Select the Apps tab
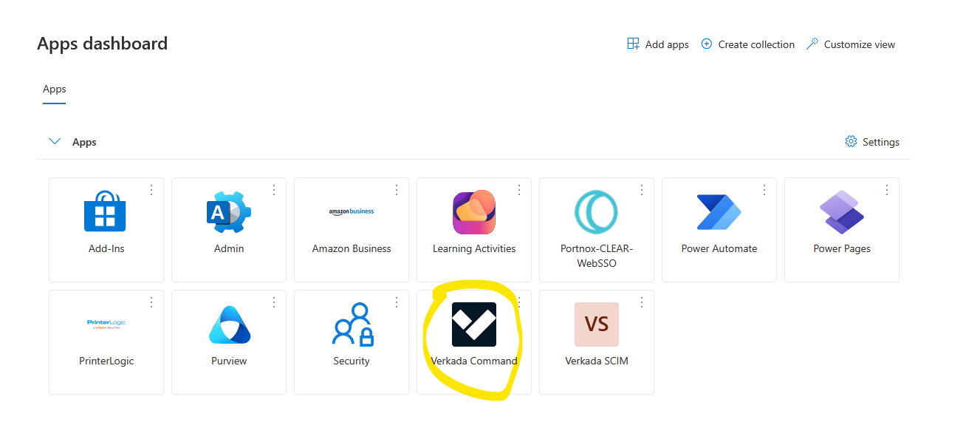This screenshot has height=442, width=980. (x=54, y=89)
